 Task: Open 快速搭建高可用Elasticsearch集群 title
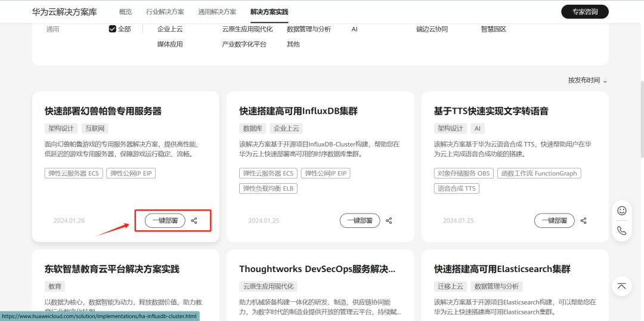[502, 269]
